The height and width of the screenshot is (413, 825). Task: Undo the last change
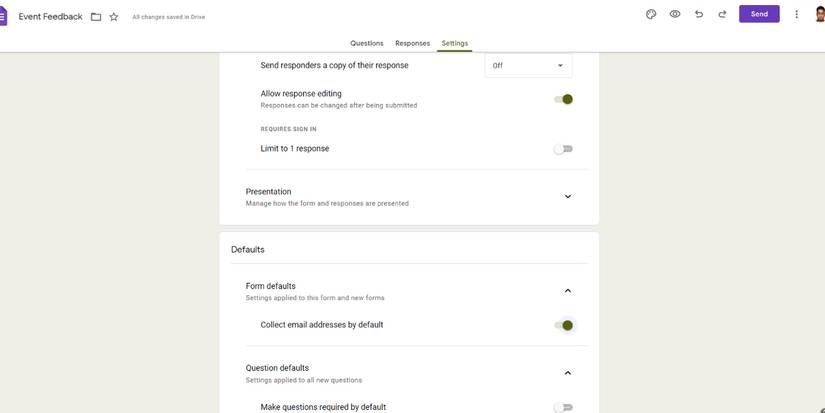pos(698,14)
